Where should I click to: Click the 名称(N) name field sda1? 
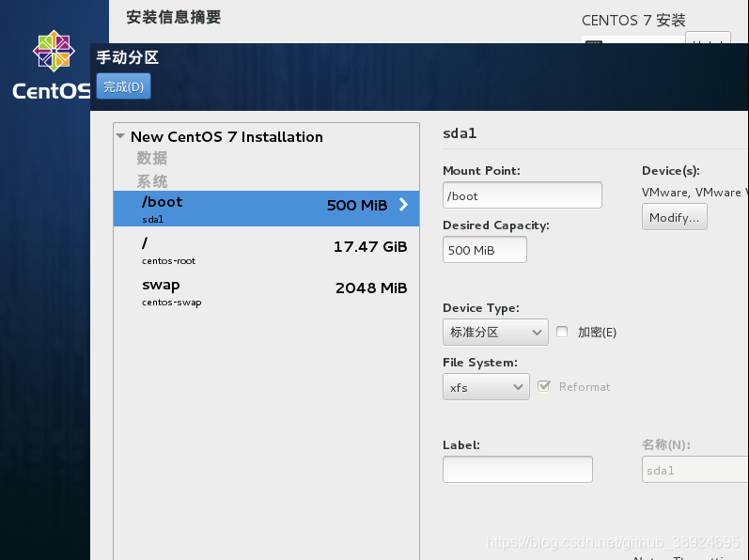click(695, 469)
